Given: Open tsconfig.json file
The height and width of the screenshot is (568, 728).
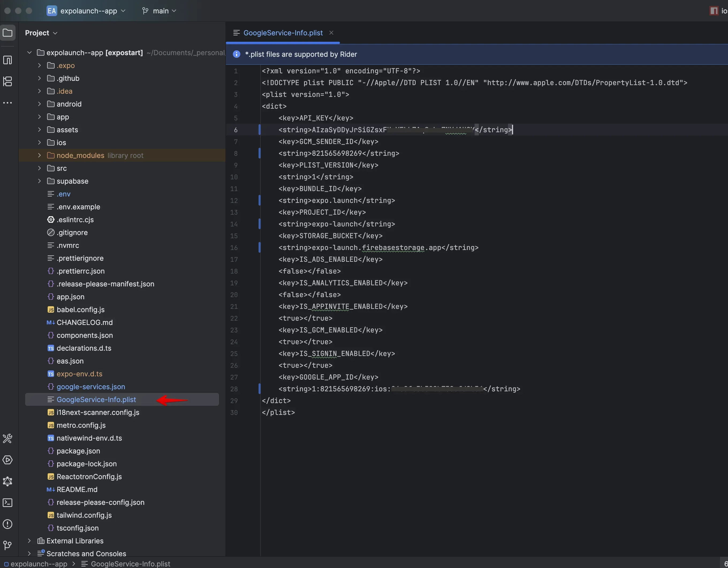Looking at the screenshot, I should click(x=78, y=528).
